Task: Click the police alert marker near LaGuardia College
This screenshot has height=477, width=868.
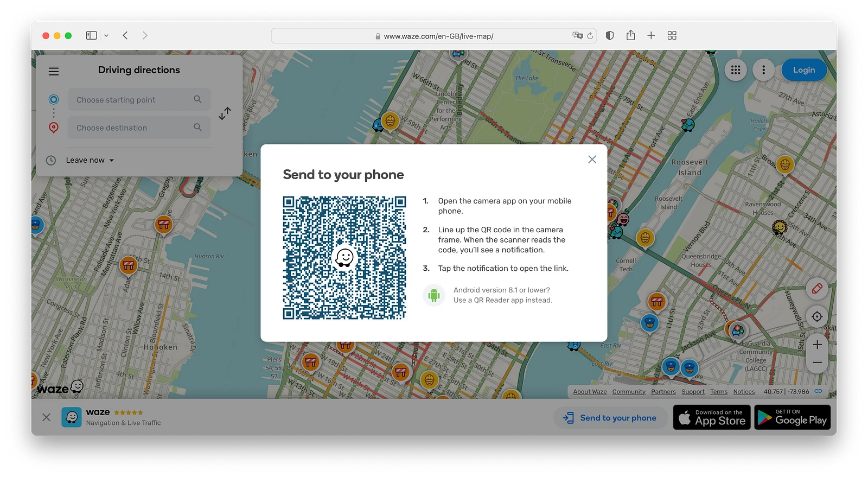Action: [x=689, y=367]
